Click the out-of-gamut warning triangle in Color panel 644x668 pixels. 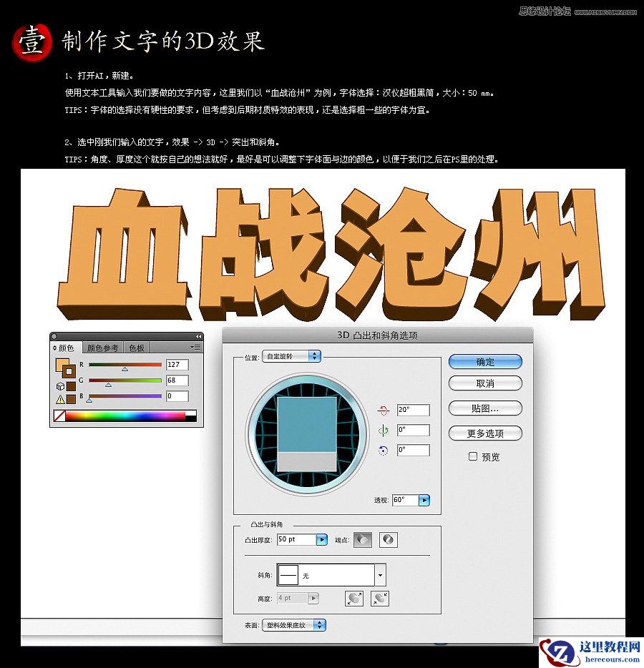click(x=61, y=399)
